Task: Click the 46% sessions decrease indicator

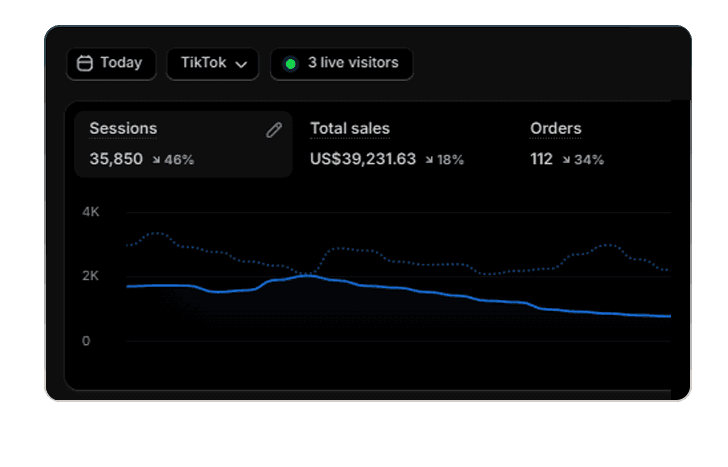Action: 173,160
